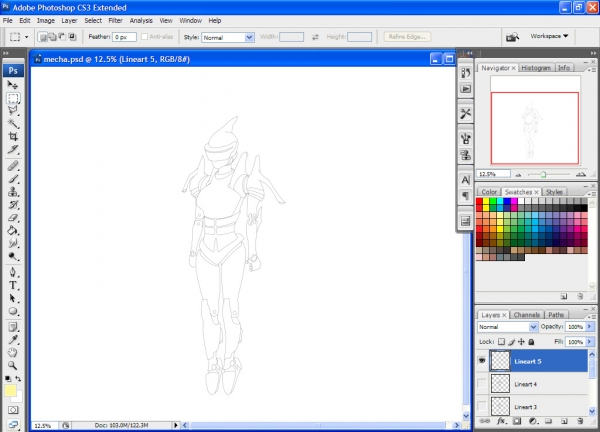Toggle Quick Mask mode

[13, 410]
